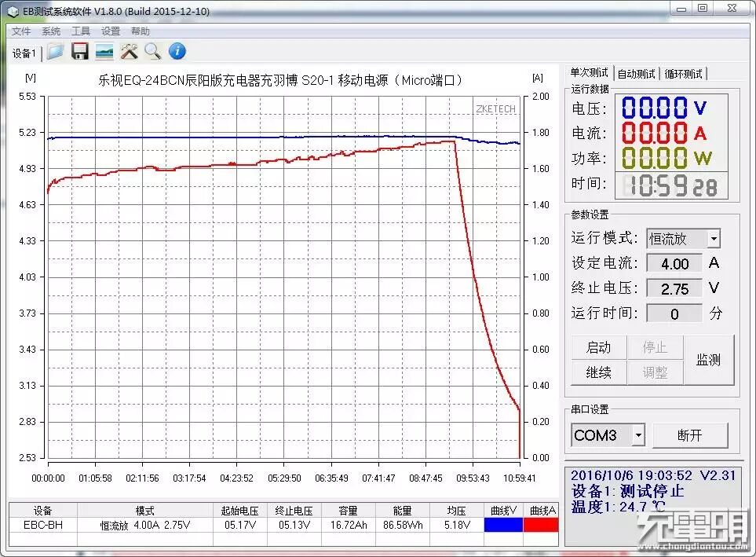Click the 均压 column header
The height and width of the screenshot is (557, 756).
[x=457, y=511]
